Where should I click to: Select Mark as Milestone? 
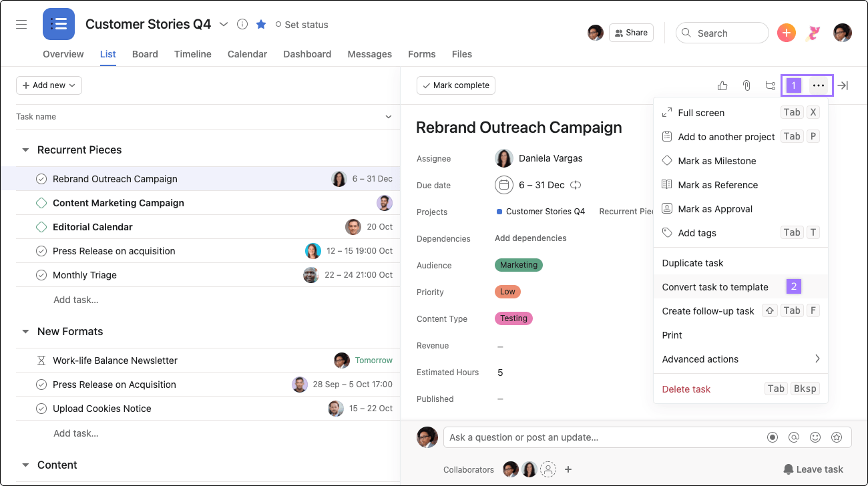740,161
